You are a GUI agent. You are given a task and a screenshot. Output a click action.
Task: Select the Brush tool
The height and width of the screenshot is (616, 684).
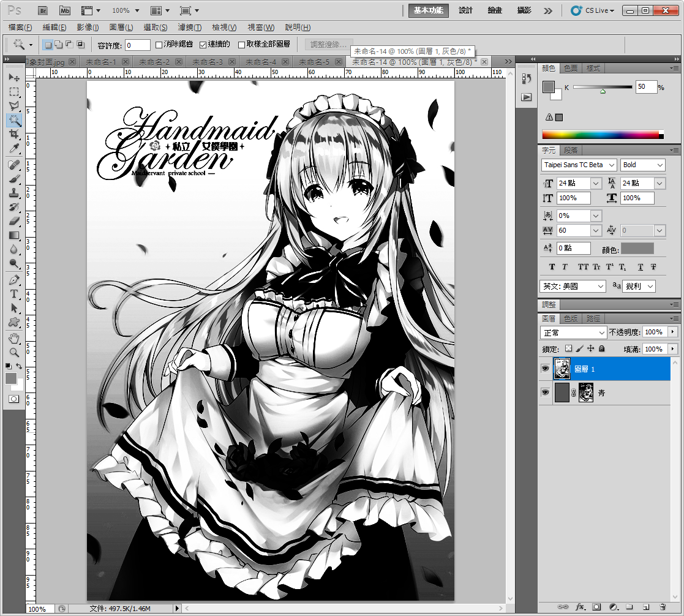[x=14, y=179]
